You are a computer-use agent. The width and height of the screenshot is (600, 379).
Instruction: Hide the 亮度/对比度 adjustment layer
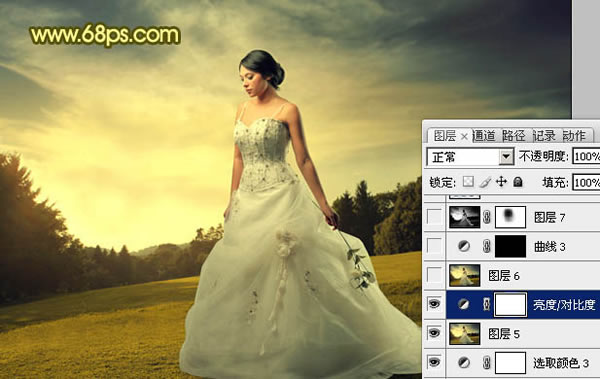point(434,304)
